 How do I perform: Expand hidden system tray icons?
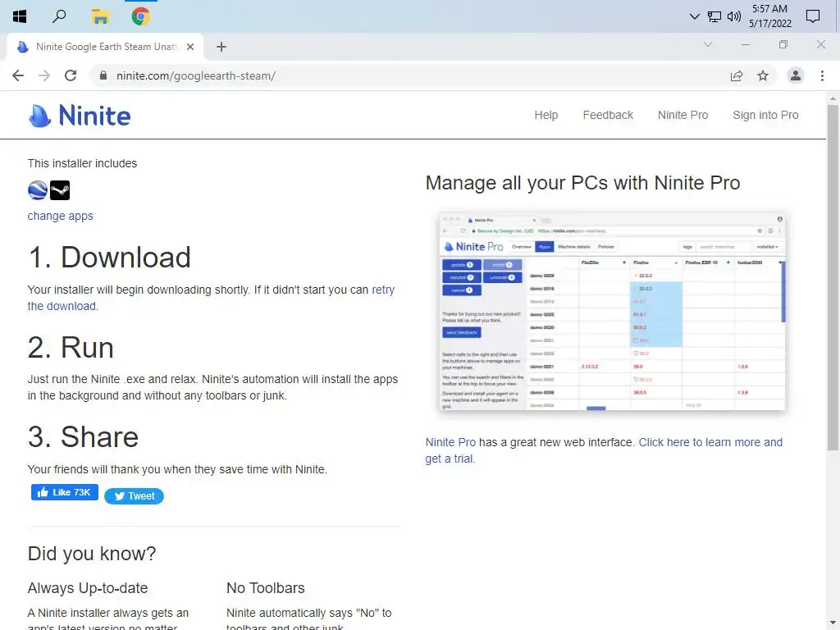coord(694,16)
